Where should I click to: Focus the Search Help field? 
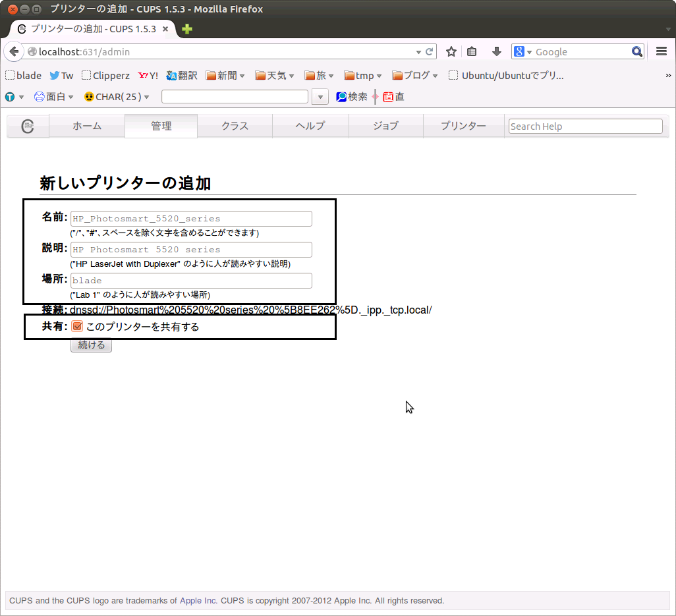586,126
